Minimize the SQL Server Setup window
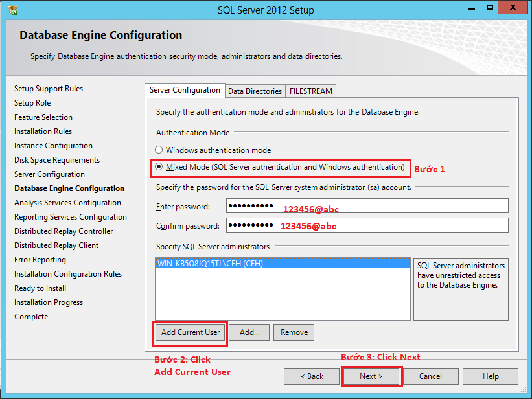Screen dimensions: 532x399 (x=472, y=8)
